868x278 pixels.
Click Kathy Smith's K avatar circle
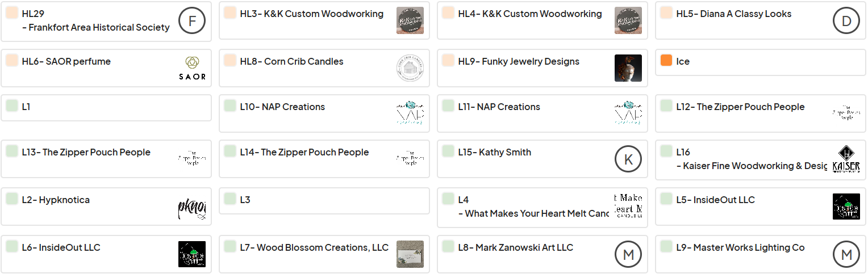628,159
